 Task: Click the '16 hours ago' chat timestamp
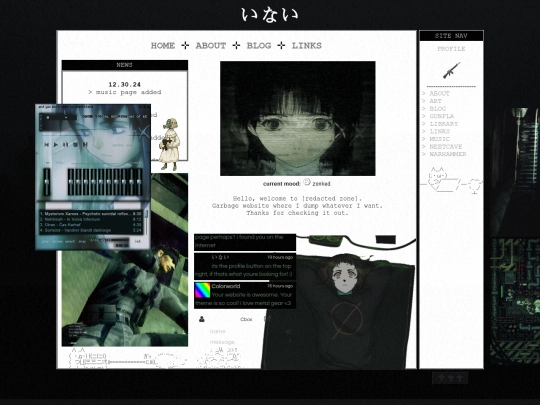(280, 286)
